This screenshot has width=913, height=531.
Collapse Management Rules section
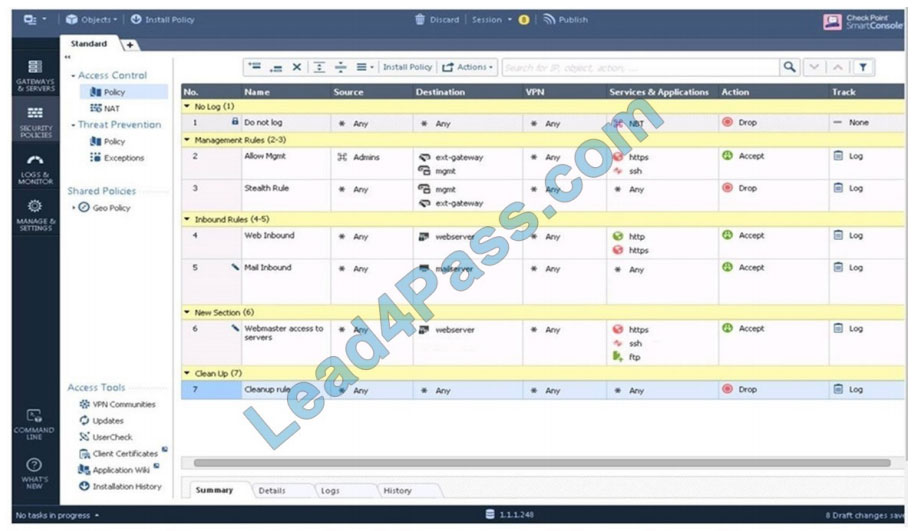click(187, 140)
